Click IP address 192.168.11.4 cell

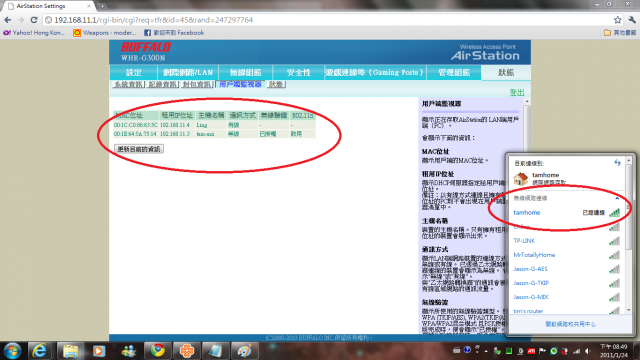175,125
